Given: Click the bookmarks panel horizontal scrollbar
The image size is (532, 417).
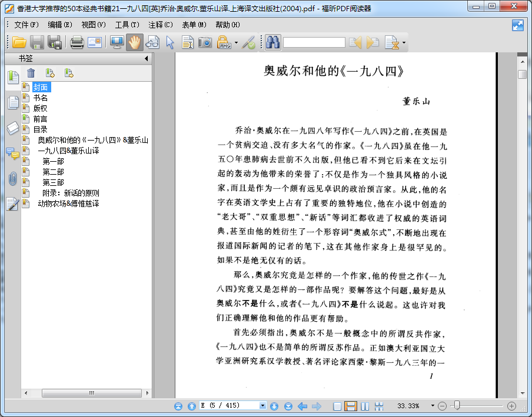Looking at the screenshot, I should point(92,393).
